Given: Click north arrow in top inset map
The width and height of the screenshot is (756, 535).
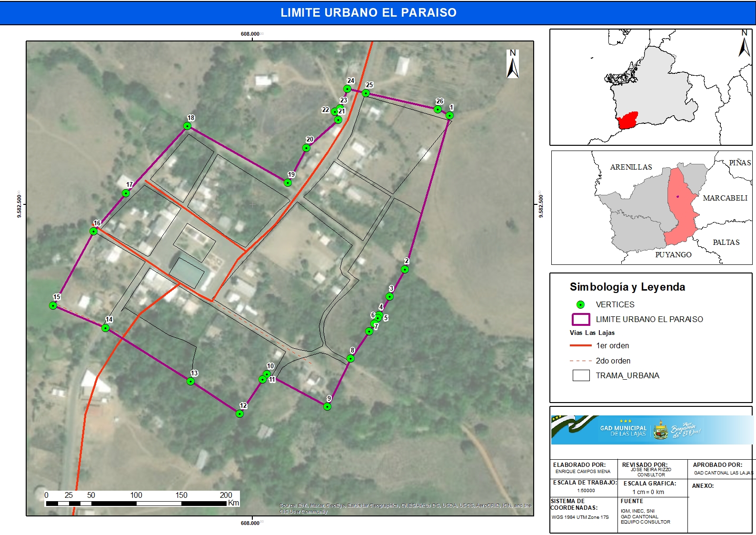Looking at the screenshot, I should click(x=744, y=43).
